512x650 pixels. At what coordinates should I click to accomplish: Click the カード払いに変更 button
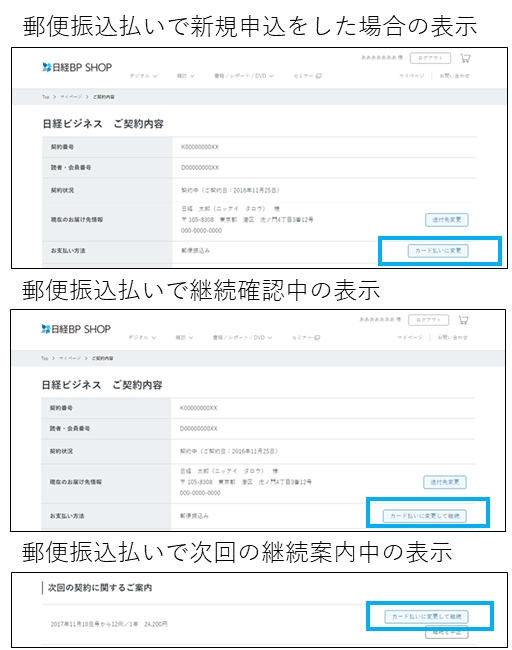pyautogui.click(x=438, y=251)
